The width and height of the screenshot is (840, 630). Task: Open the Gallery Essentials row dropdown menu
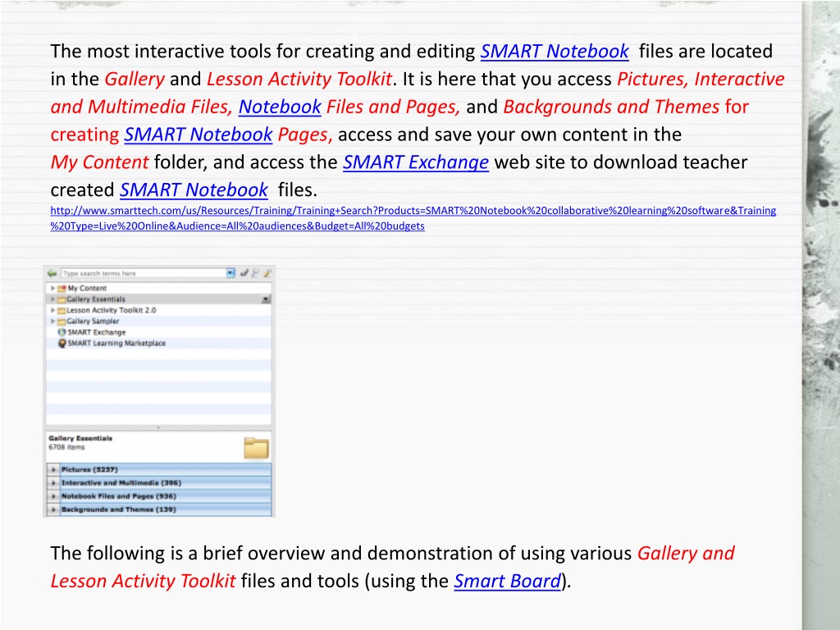coord(266,299)
